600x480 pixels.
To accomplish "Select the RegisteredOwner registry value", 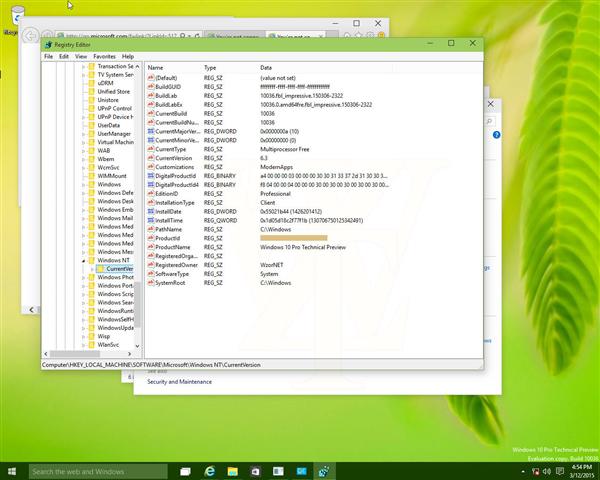I will click(174, 265).
